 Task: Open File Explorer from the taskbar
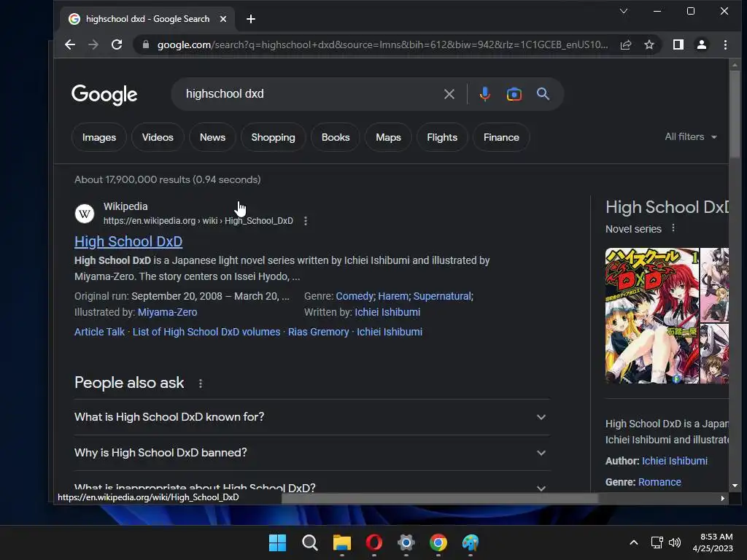point(341,542)
